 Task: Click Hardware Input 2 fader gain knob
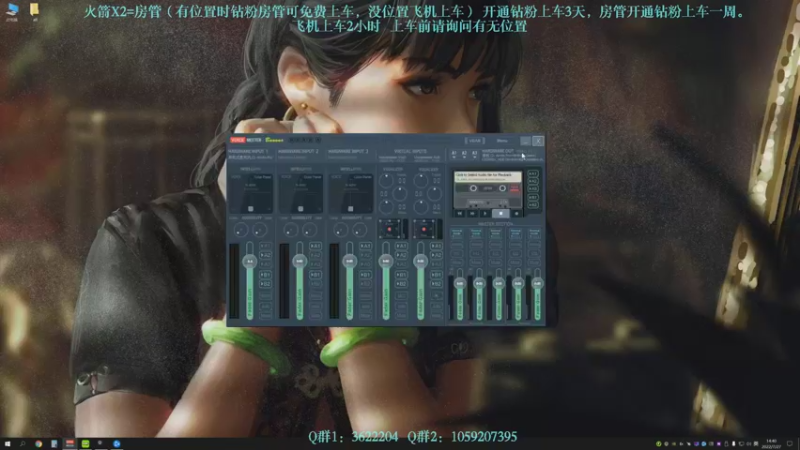299,261
